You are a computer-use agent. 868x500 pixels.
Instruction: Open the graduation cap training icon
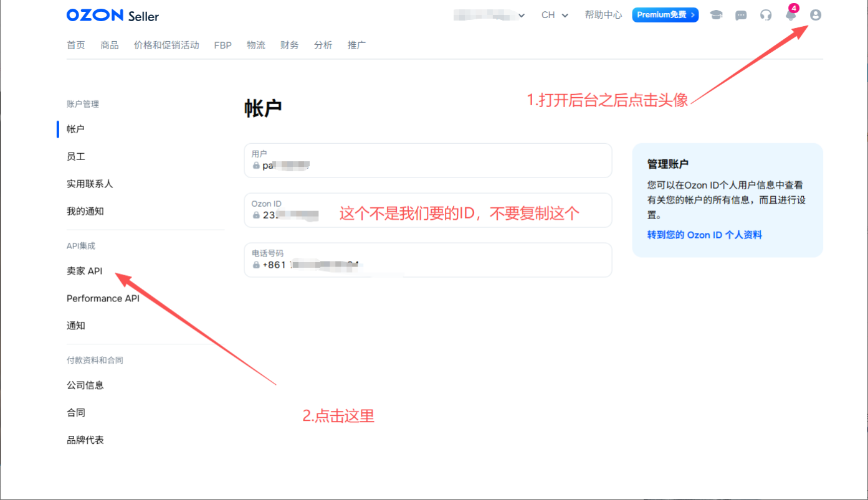click(x=716, y=15)
